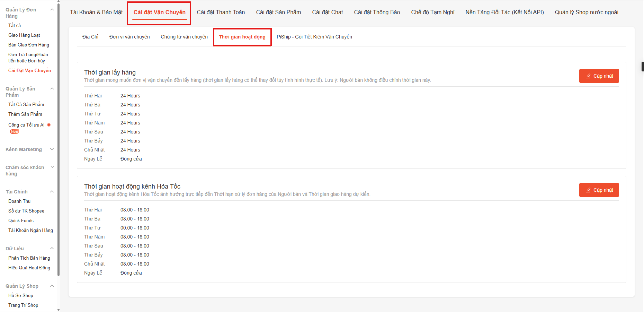
Task: Open Công cụ Tối ưu AI
Action: click(26, 125)
